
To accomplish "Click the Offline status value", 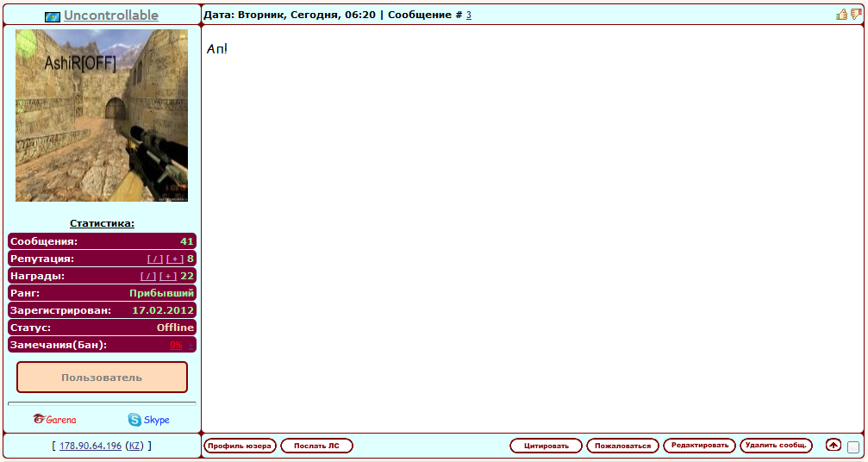I will (x=175, y=328).
